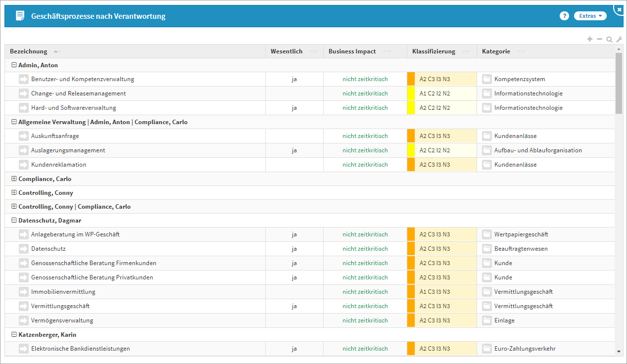Open the Extras dropdown menu
Viewport: 627px width, 364px height.
(590, 16)
